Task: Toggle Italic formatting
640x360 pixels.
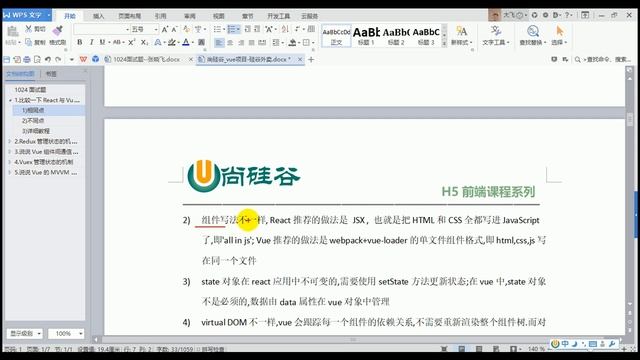Action: (x=91, y=42)
